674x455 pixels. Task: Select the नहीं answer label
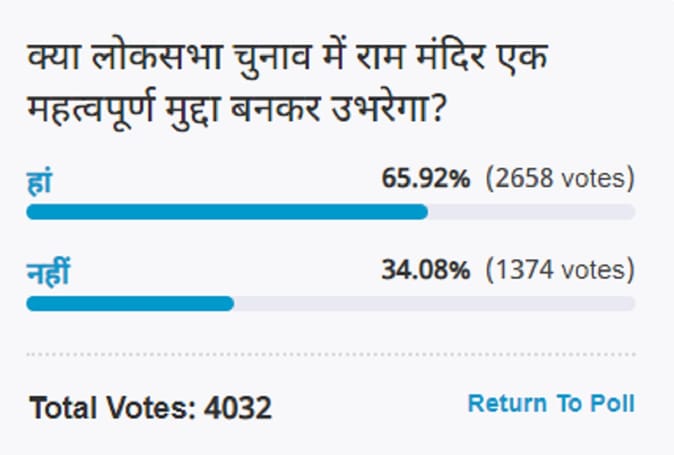(48, 273)
